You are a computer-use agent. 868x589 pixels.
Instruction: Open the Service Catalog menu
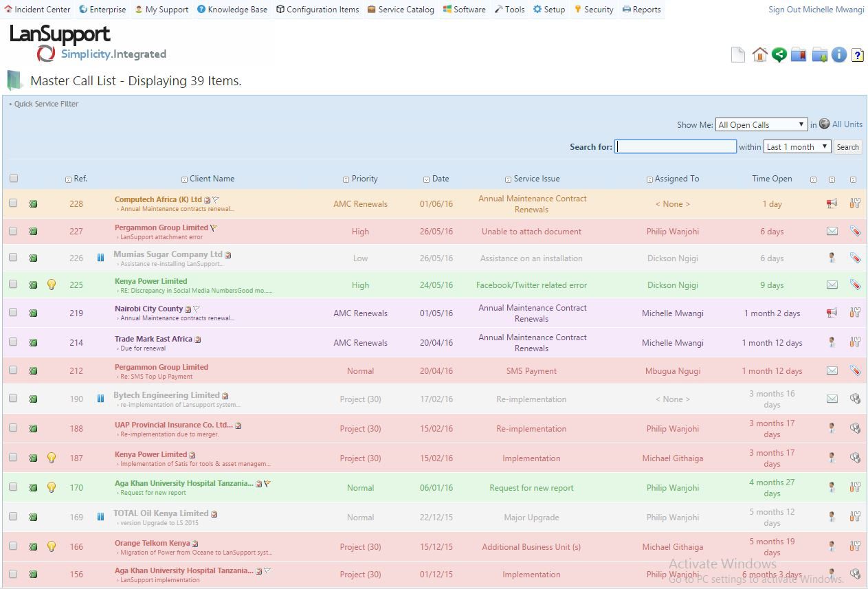(x=401, y=10)
